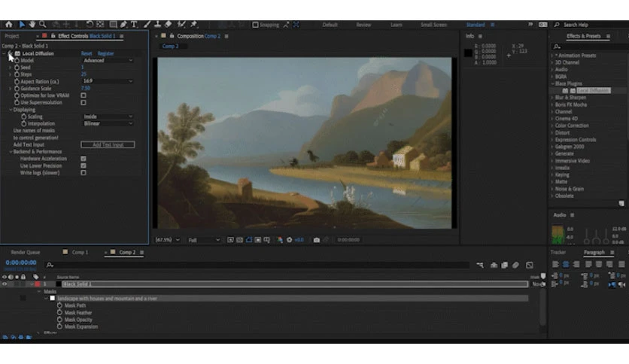Open the Tracker panel tab

[x=558, y=252]
